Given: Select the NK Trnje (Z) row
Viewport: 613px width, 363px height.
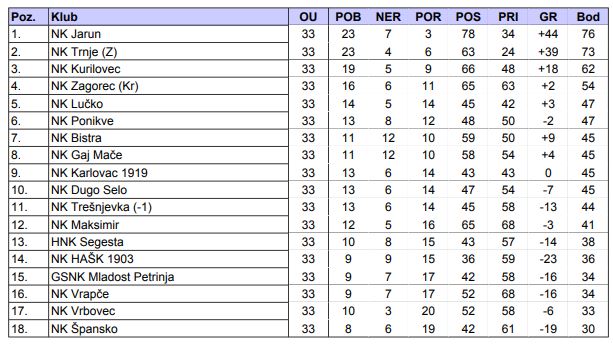Looking at the screenshot, I should (x=308, y=52).
